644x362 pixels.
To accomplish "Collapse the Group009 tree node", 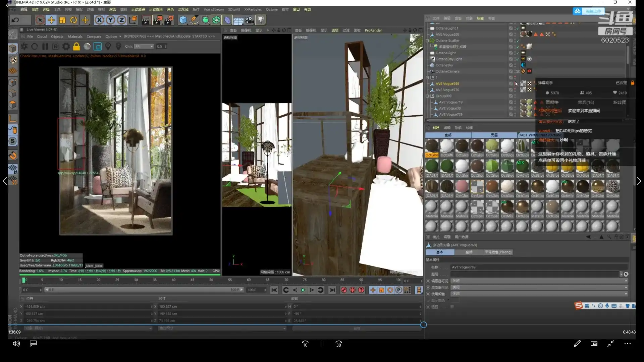I will (427, 96).
